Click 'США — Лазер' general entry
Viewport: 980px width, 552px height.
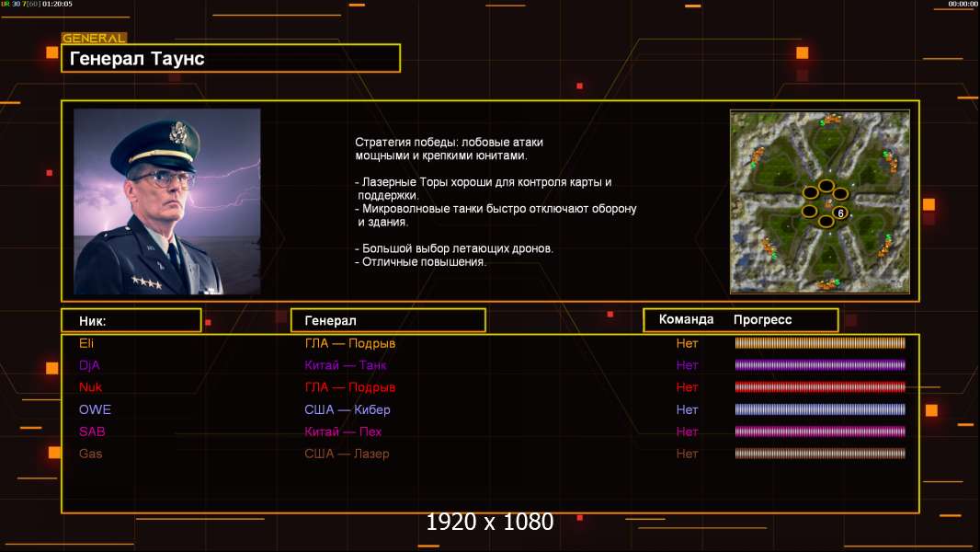click(x=347, y=454)
